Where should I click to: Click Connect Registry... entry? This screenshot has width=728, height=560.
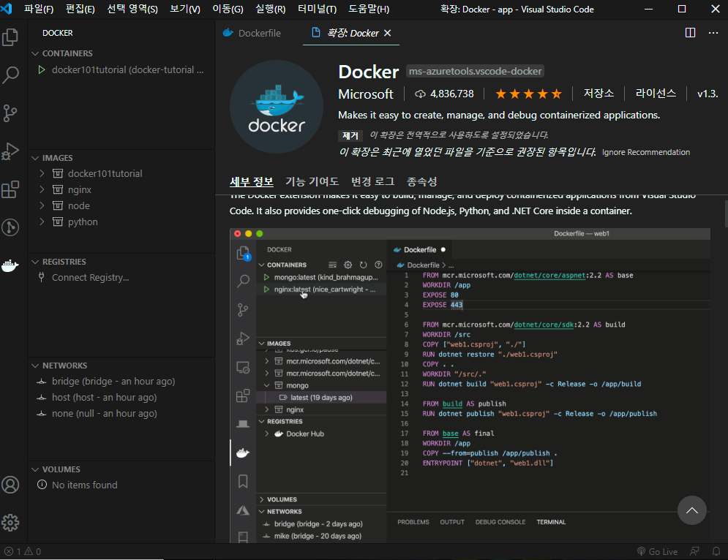(x=91, y=278)
